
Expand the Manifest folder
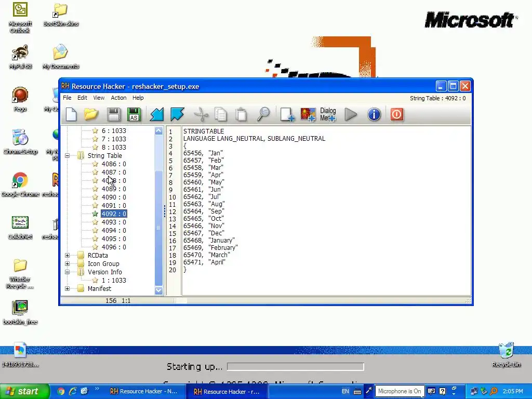point(67,289)
